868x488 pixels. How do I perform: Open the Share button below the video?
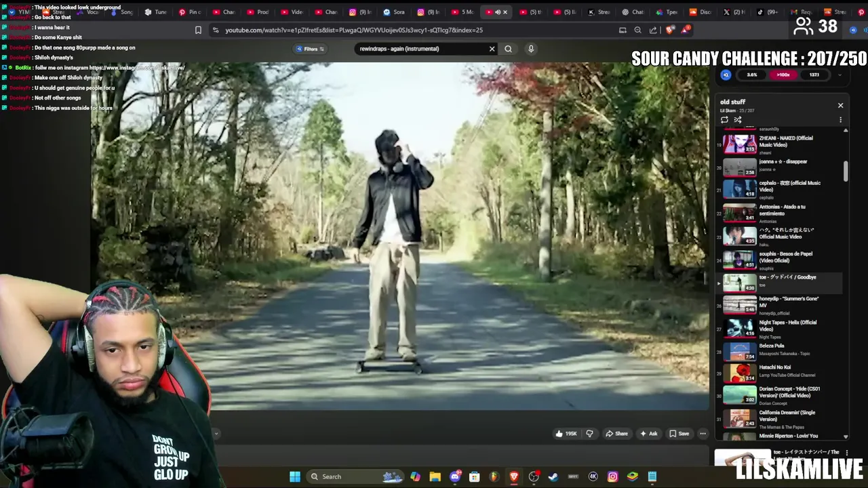tap(616, 434)
